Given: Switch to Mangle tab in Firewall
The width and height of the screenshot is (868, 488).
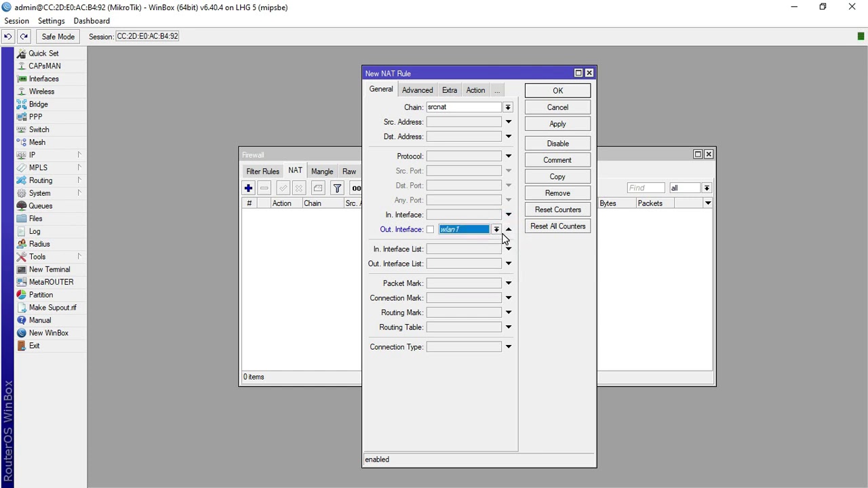Looking at the screenshot, I should pyautogui.click(x=322, y=171).
